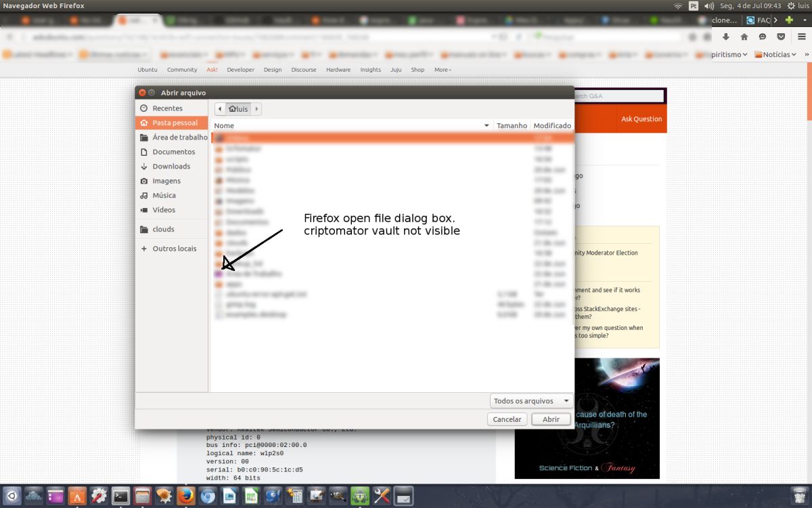This screenshot has height=508, width=812.
Task: Switch to the clone... browser tab
Action: point(725,20)
